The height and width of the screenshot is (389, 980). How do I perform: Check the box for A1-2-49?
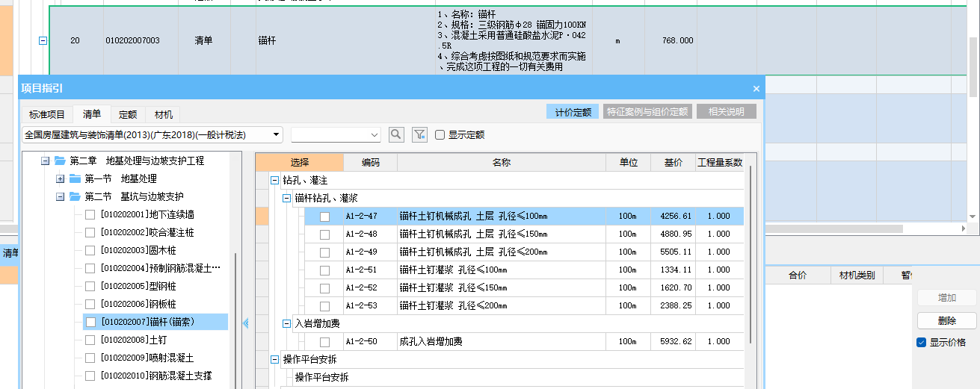coord(324,252)
